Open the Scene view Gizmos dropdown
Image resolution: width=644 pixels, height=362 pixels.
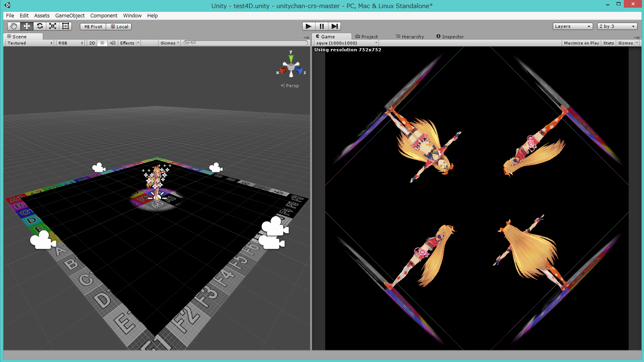(x=170, y=43)
